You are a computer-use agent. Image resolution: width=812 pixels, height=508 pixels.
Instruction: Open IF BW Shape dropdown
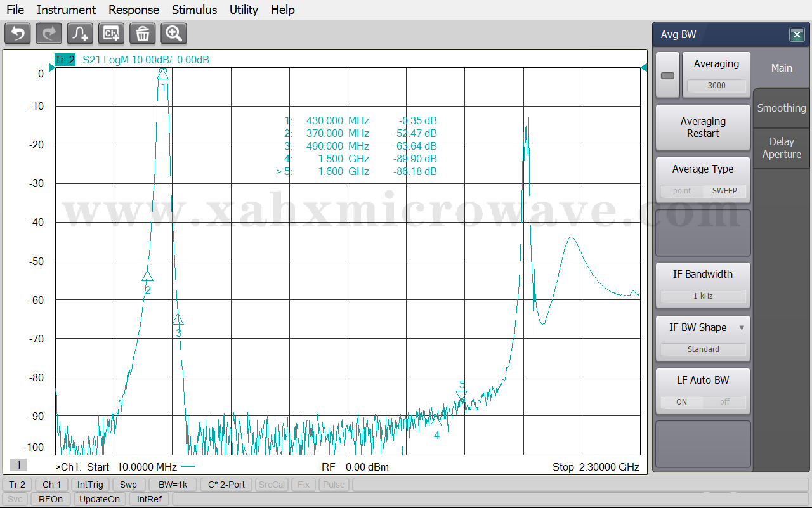click(703, 339)
